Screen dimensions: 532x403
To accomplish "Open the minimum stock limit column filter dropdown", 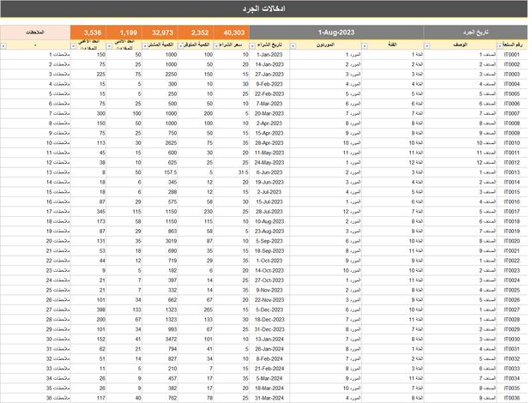I will pyautogui.click(x=110, y=46).
